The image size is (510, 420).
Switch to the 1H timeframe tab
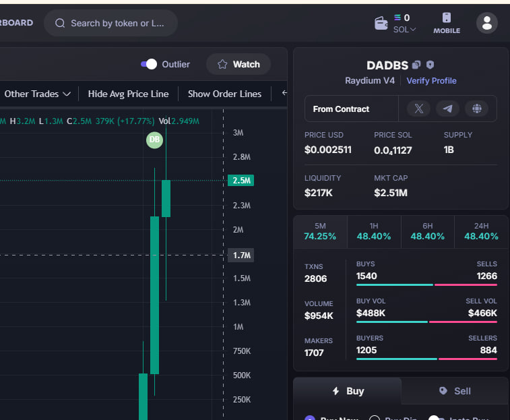pyautogui.click(x=374, y=232)
